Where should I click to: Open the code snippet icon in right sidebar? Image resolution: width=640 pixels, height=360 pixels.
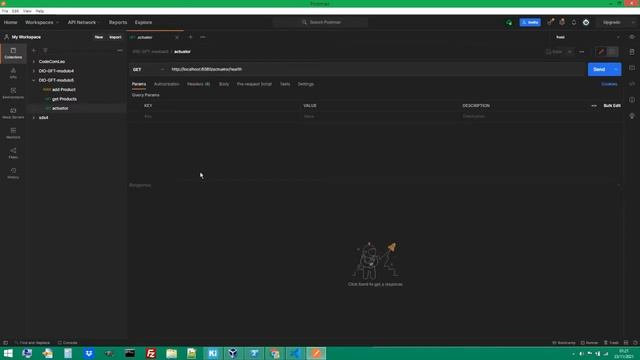(x=632, y=84)
